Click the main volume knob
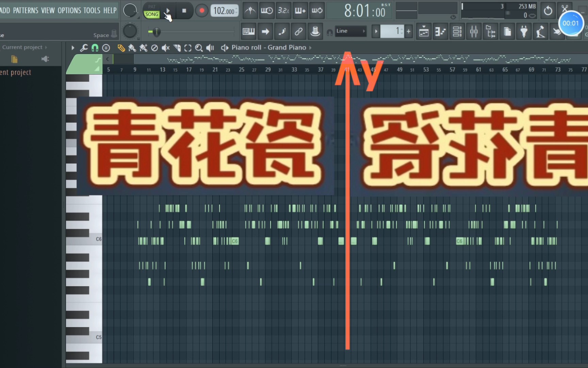588x368 pixels. click(x=130, y=11)
